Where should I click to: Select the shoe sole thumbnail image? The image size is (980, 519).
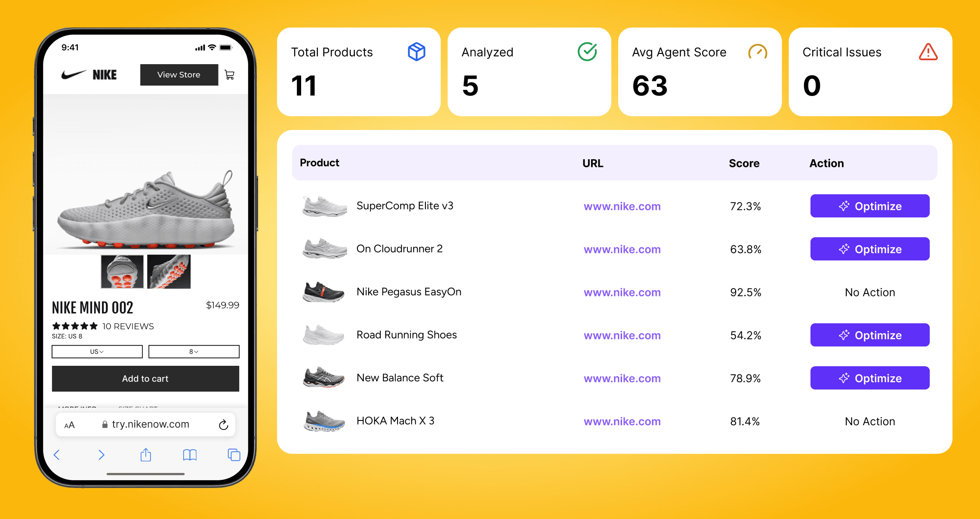tap(122, 272)
